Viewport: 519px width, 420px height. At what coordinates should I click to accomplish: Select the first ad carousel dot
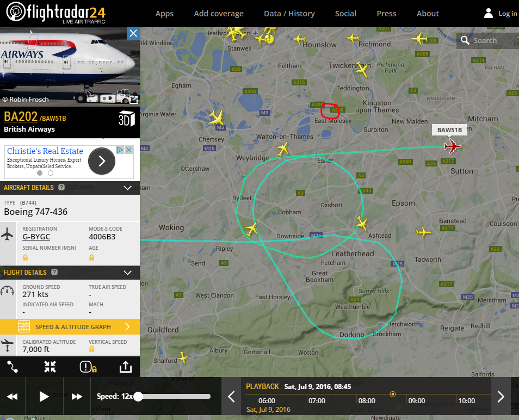click(x=40, y=173)
